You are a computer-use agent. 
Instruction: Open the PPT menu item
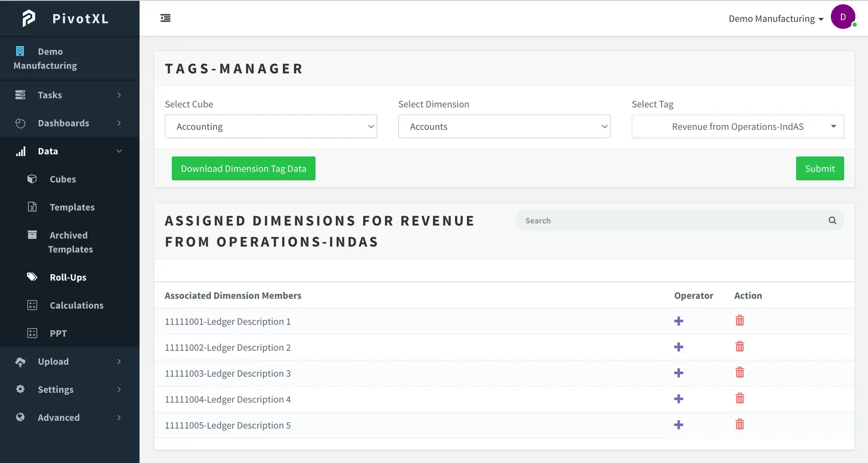[70, 333]
